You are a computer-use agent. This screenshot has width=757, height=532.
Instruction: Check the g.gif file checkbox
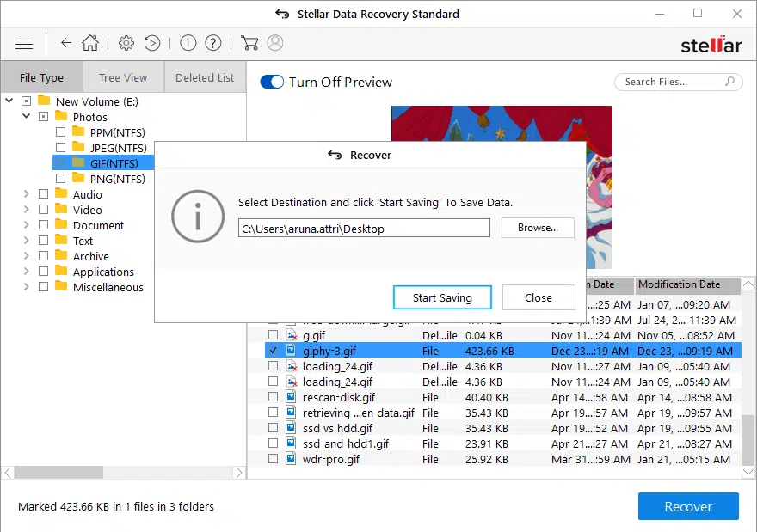tap(274, 334)
